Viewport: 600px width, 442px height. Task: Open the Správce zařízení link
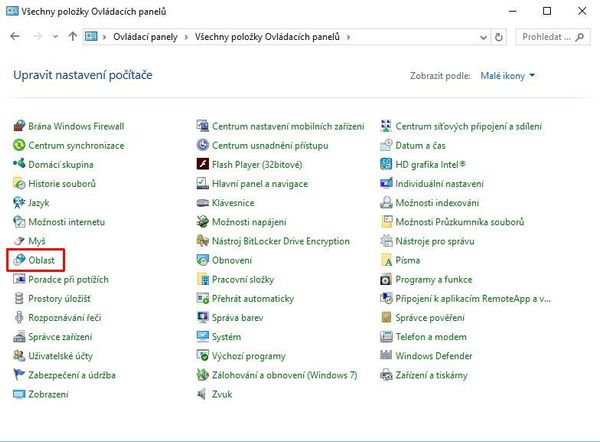point(60,337)
